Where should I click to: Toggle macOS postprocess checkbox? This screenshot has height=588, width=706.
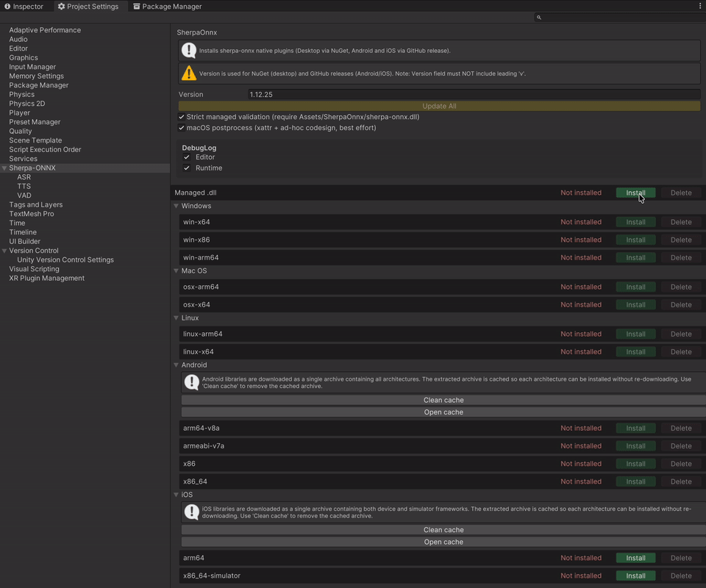tap(182, 128)
